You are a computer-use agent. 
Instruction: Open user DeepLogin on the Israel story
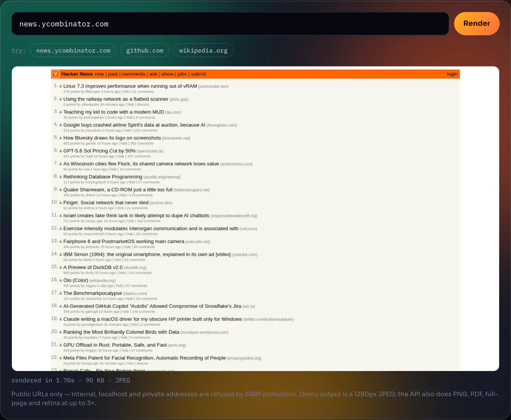[94, 221]
